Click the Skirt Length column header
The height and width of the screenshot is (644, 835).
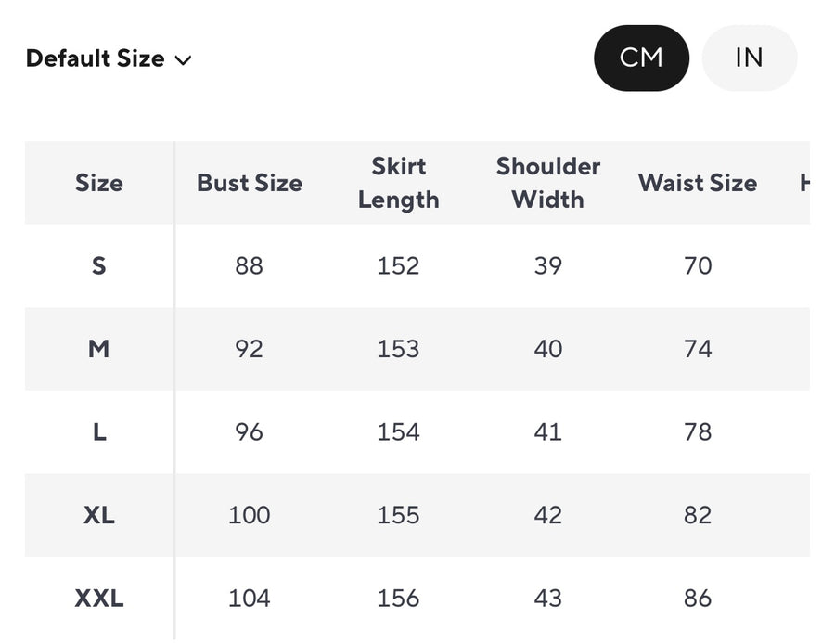coord(398,183)
